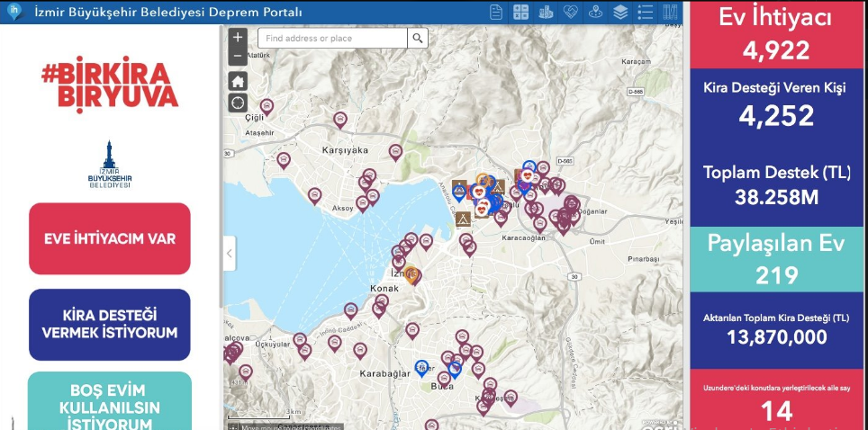Click the city buildings icon
Image resolution: width=868 pixels, height=430 pixels.
pos(546,13)
